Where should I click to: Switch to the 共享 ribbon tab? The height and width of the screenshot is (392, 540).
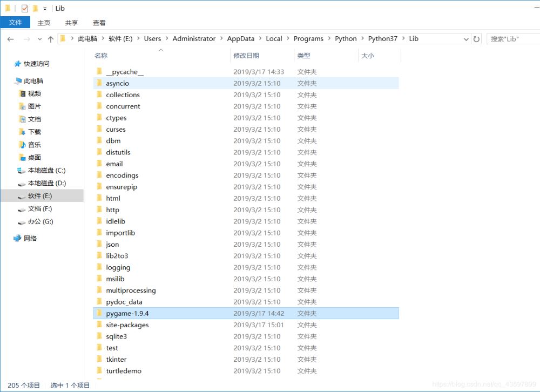[x=71, y=23]
